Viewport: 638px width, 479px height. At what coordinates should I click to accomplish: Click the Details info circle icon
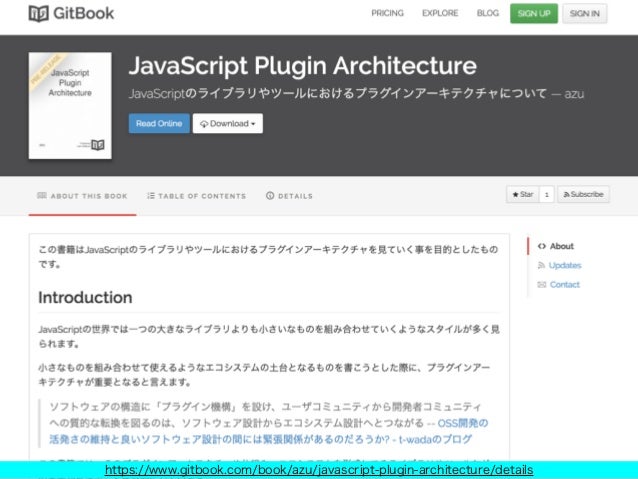coord(270,196)
